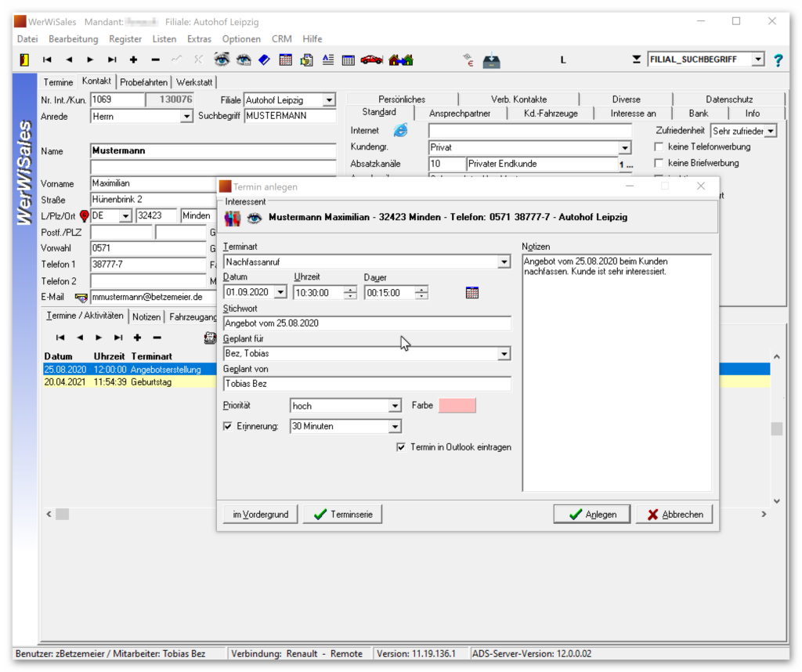
Task: Toggle Termin in Outlook eintragen checkbox
Action: (x=401, y=447)
